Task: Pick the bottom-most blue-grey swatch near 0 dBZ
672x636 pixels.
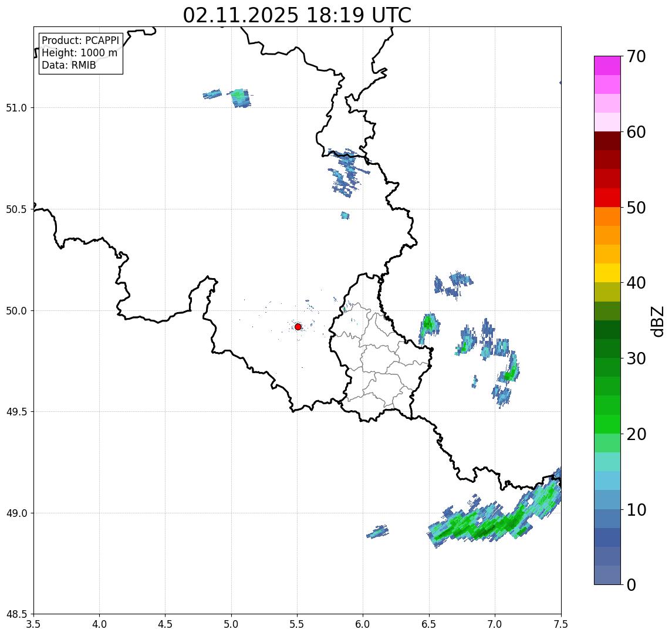Action: click(607, 575)
